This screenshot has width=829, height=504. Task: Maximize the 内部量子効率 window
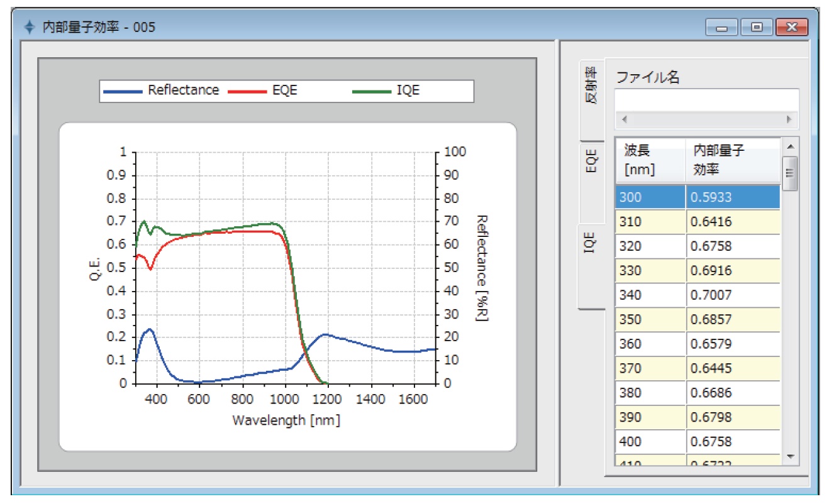[757, 28]
